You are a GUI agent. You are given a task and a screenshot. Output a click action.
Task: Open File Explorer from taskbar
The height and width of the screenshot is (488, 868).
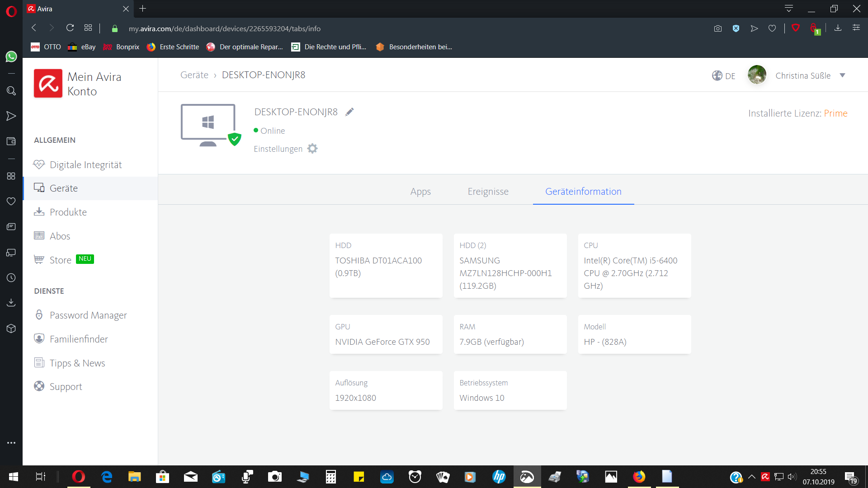click(135, 477)
